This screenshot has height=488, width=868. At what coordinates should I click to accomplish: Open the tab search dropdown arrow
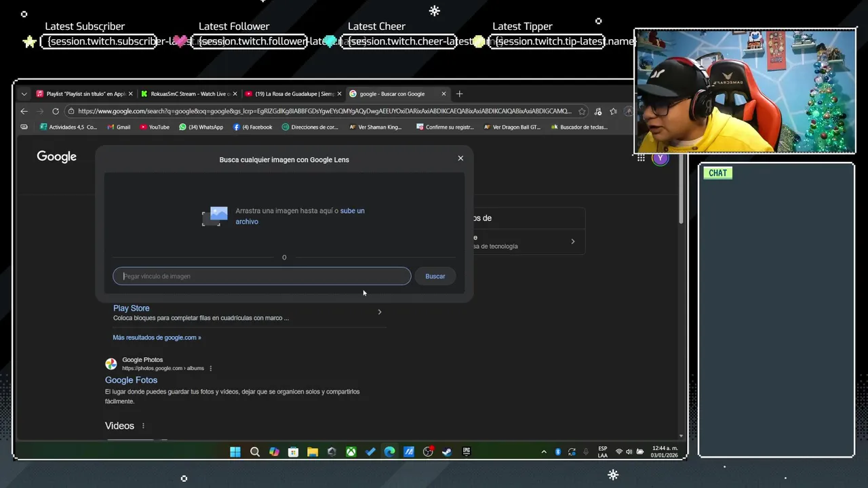tap(24, 94)
